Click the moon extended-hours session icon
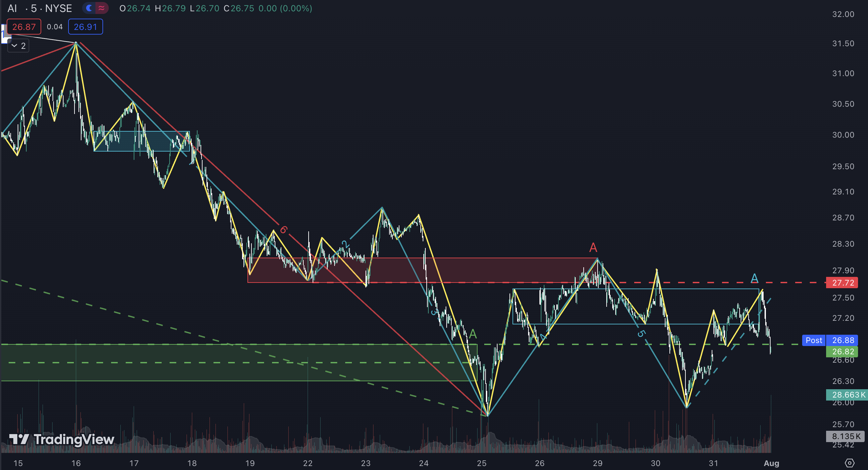 pyautogui.click(x=89, y=8)
